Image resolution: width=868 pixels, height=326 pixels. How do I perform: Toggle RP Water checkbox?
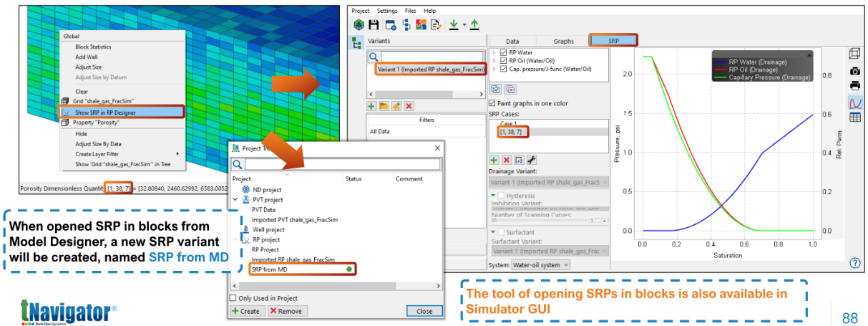(503, 52)
